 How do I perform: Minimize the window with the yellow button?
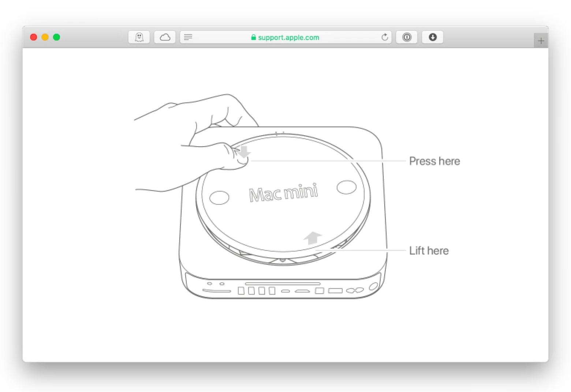[x=45, y=37]
